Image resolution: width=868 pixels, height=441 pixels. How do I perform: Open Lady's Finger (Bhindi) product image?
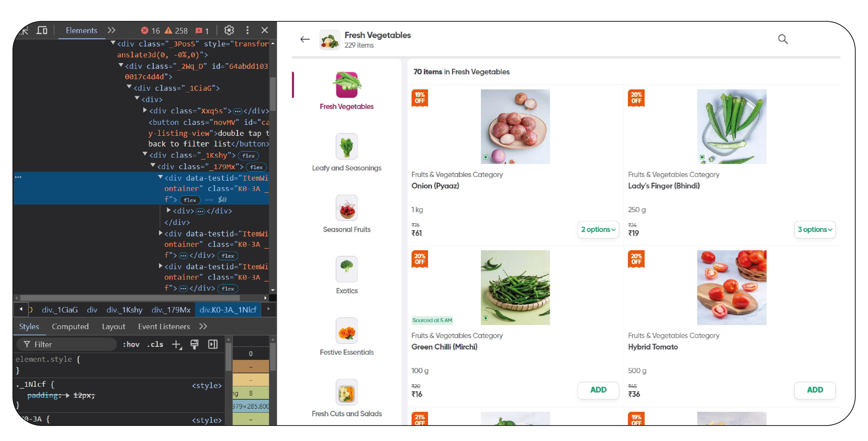click(x=731, y=126)
